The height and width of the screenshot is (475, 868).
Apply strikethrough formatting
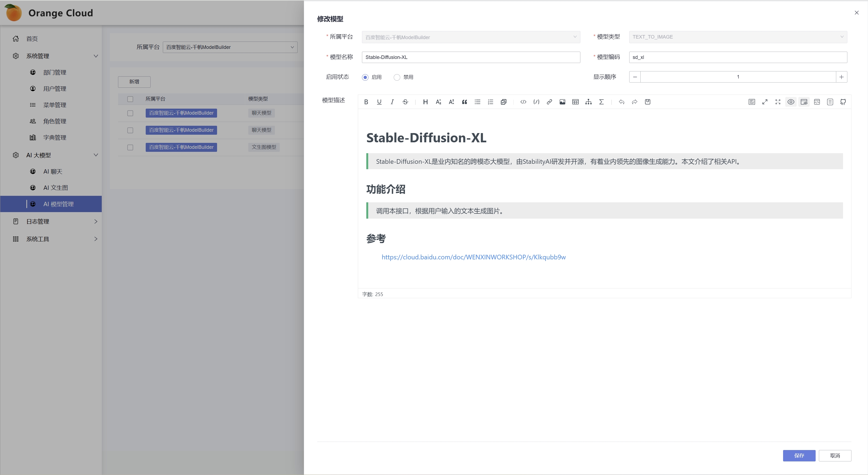pos(405,102)
